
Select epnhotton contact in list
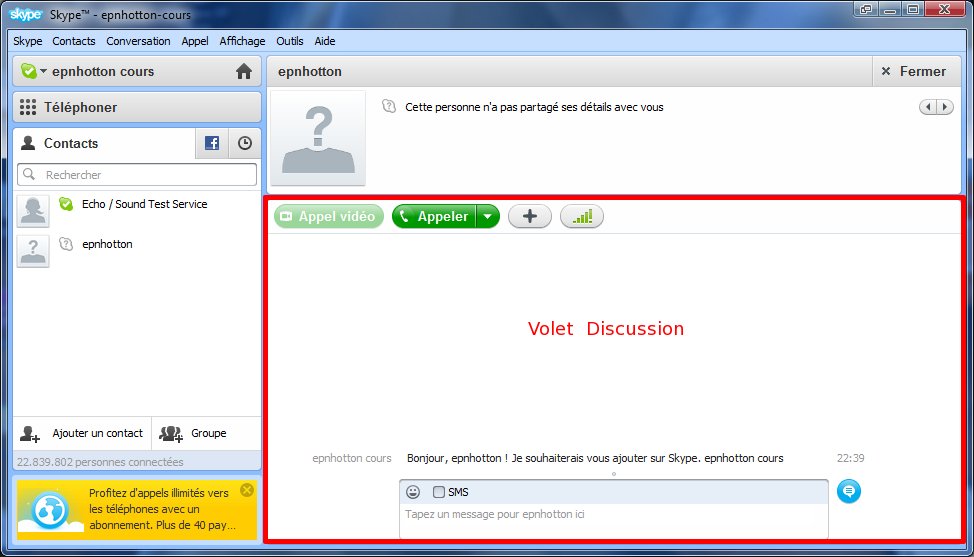pos(137,250)
